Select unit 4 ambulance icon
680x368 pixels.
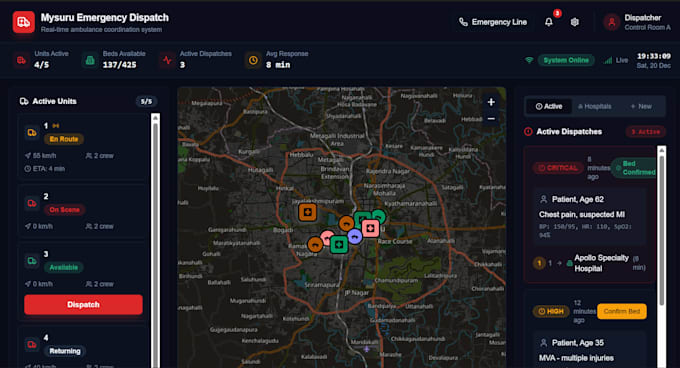pos(32,345)
